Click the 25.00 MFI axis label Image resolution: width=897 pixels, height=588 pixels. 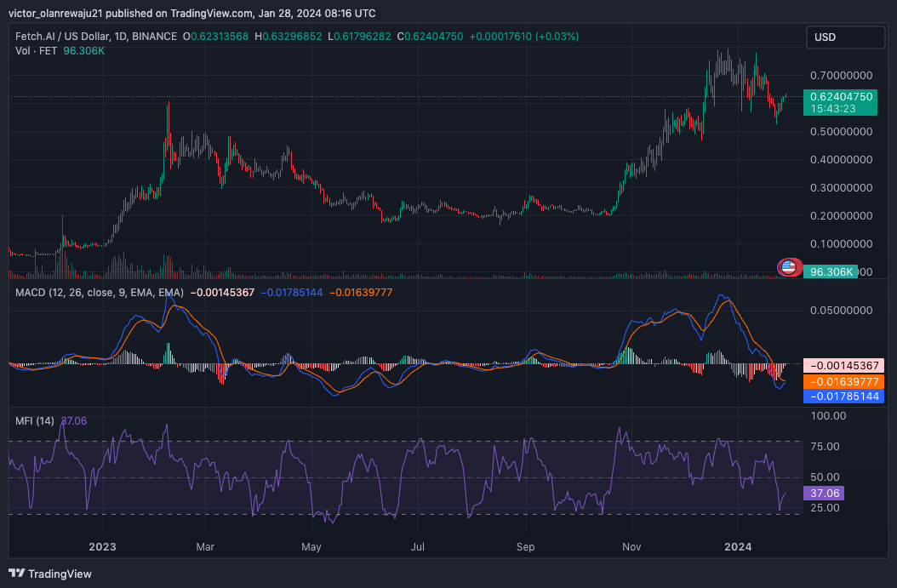(x=825, y=508)
